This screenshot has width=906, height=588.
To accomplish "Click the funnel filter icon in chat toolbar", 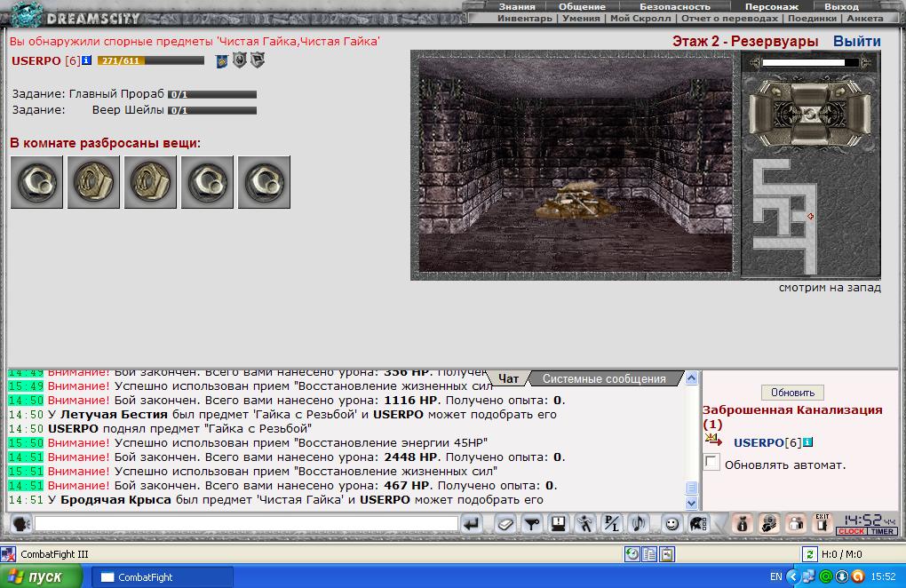I will (531, 524).
